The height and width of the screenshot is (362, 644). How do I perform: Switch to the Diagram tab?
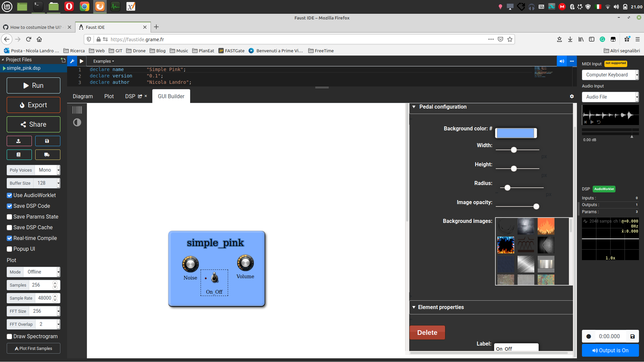tap(83, 96)
